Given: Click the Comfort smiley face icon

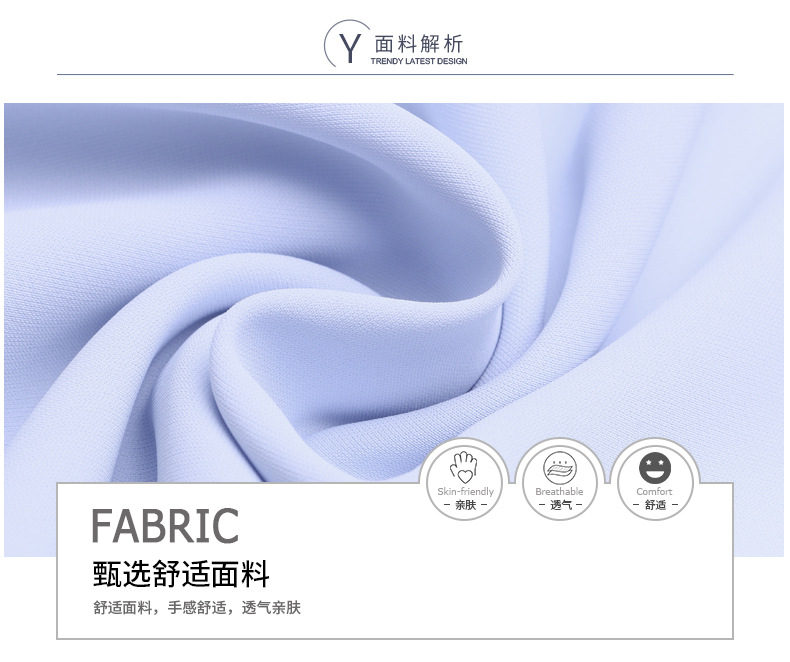Looking at the screenshot, I should tap(655, 468).
